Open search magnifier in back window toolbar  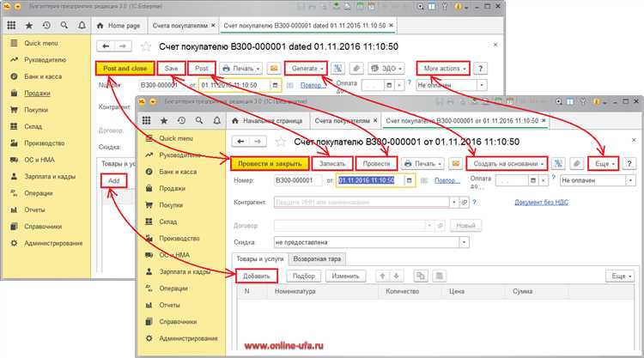click(64, 26)
